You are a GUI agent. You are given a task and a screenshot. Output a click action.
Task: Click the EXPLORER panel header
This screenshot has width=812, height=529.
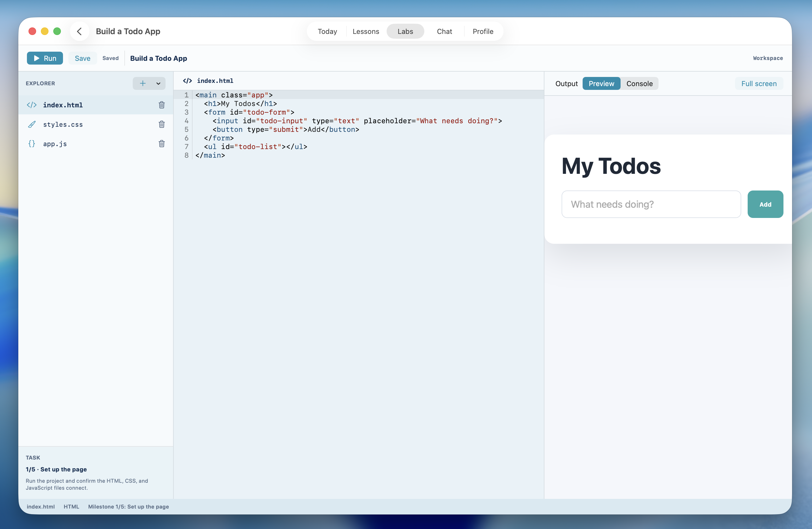[40, 84]
